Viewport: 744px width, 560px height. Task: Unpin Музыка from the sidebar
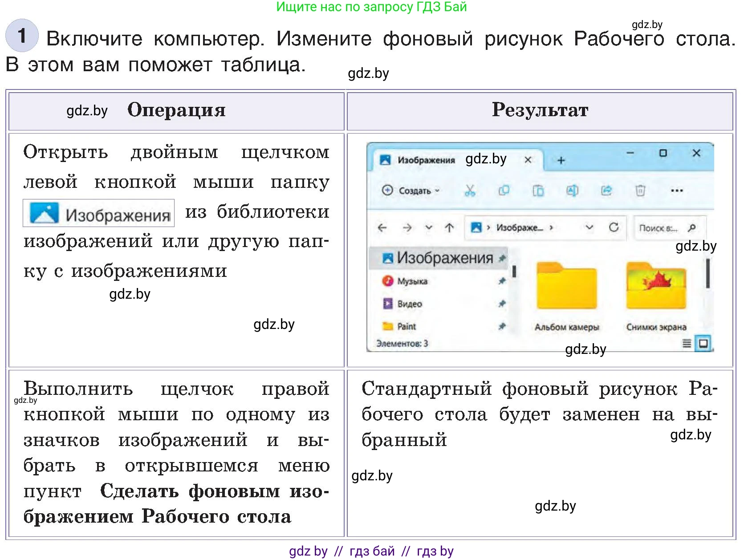tap(502, 281)
